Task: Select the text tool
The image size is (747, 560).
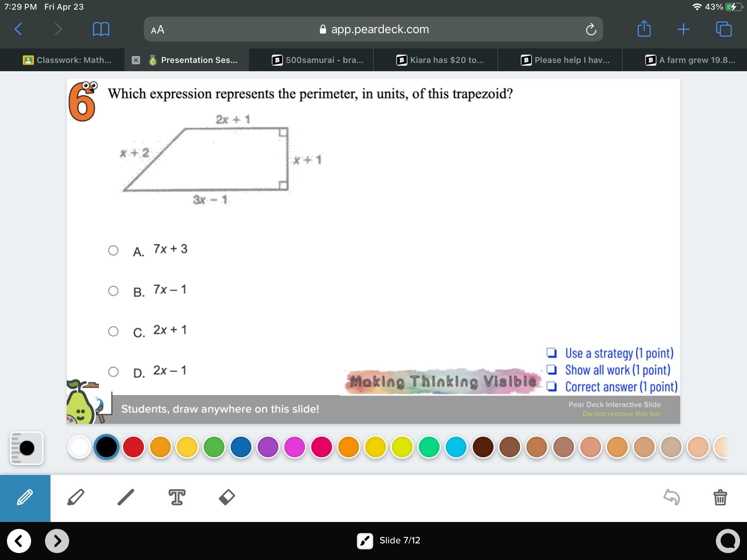Action: coord(177,497)
